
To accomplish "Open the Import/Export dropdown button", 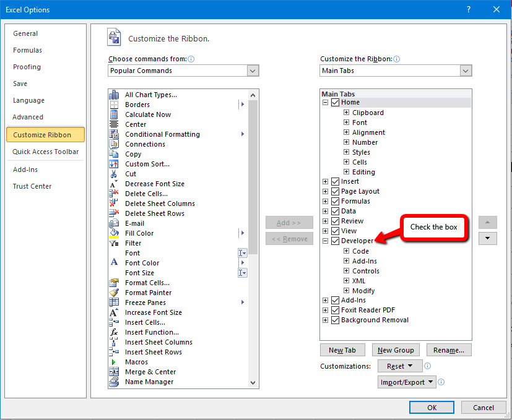I will tap(407, 382).
